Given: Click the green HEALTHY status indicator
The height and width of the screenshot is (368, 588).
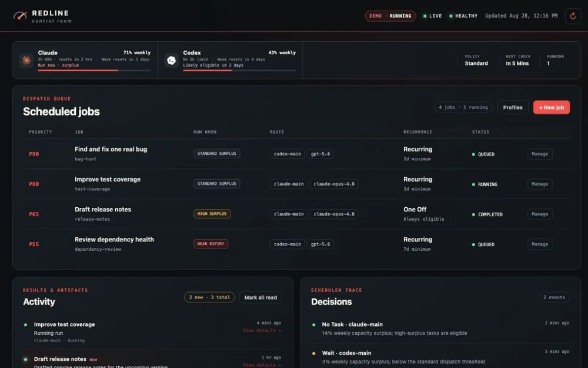Looking at the screenshot, I should point(463,16).
